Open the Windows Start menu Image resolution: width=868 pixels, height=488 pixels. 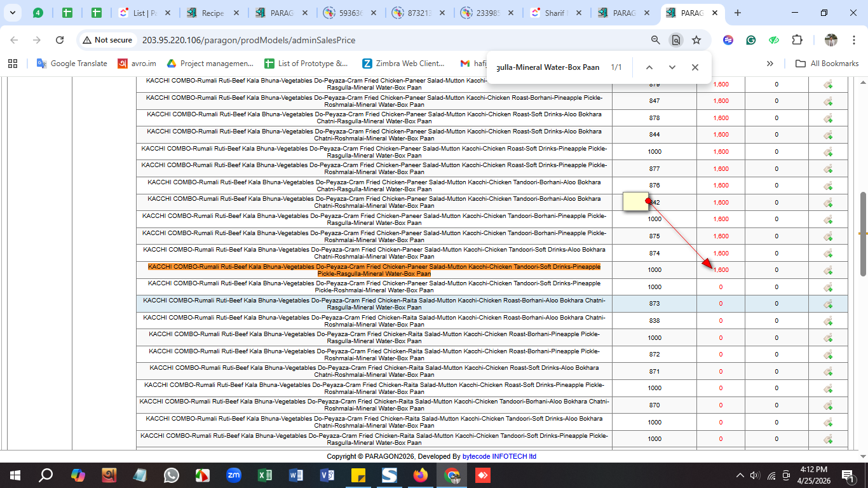(15, 475)
